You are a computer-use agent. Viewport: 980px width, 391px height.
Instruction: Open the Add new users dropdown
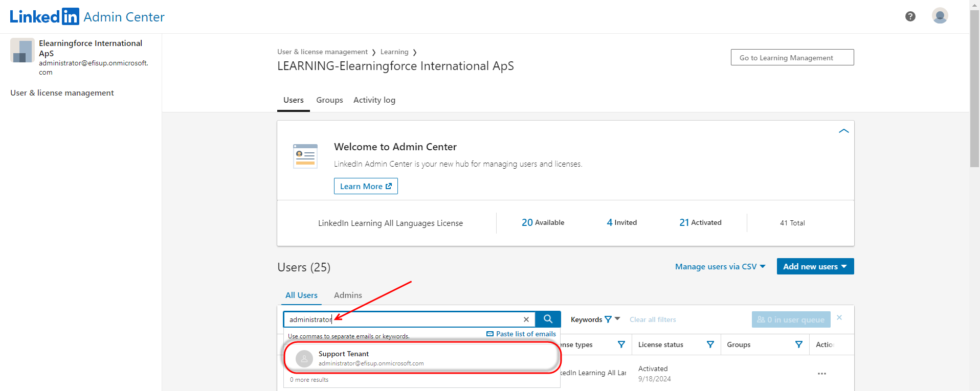815,266
